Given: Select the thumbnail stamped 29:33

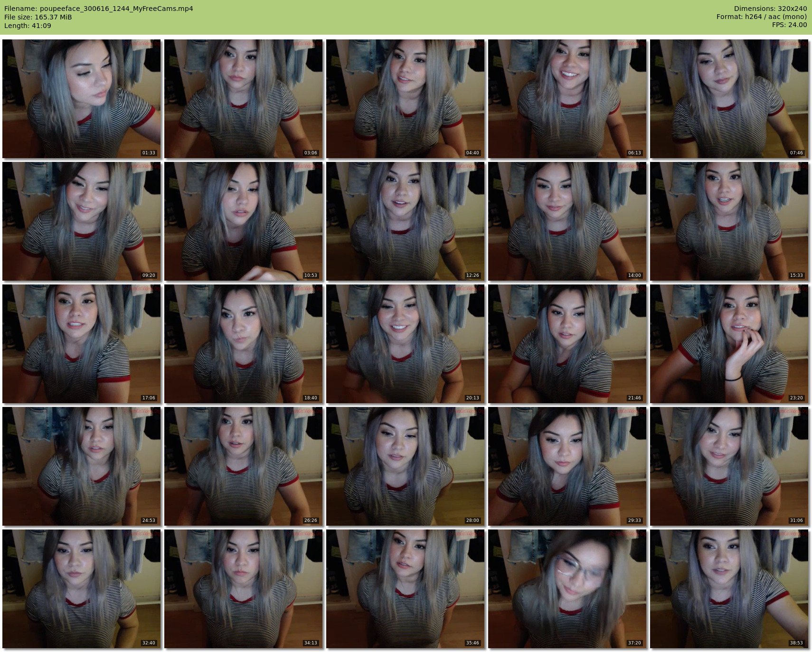Looking at the screenshot, I should (567, 466).
